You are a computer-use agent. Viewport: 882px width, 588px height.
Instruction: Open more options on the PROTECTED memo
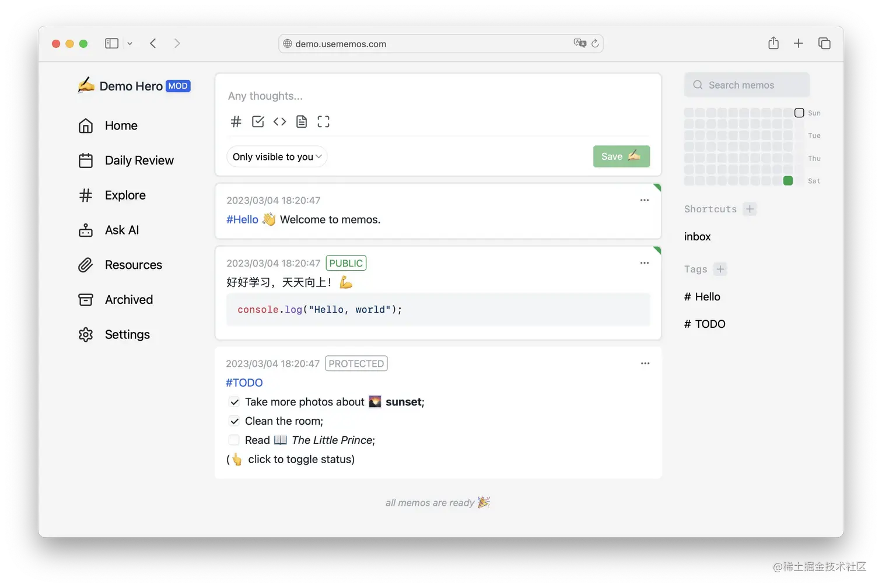645,363
